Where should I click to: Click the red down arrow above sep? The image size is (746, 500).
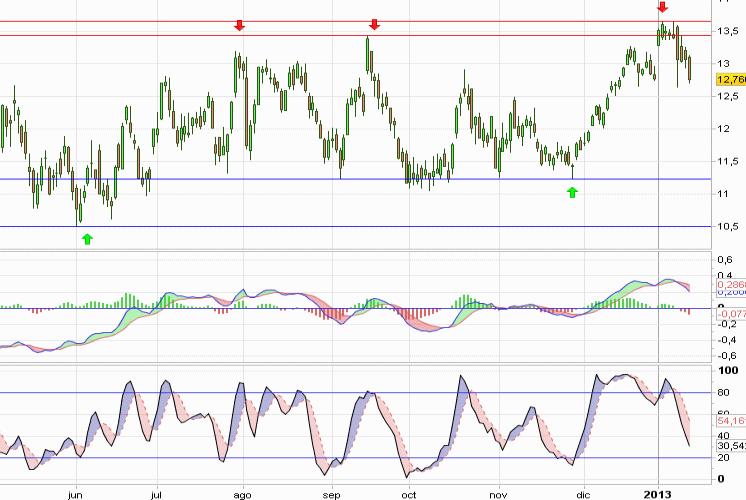pos(374,25)
